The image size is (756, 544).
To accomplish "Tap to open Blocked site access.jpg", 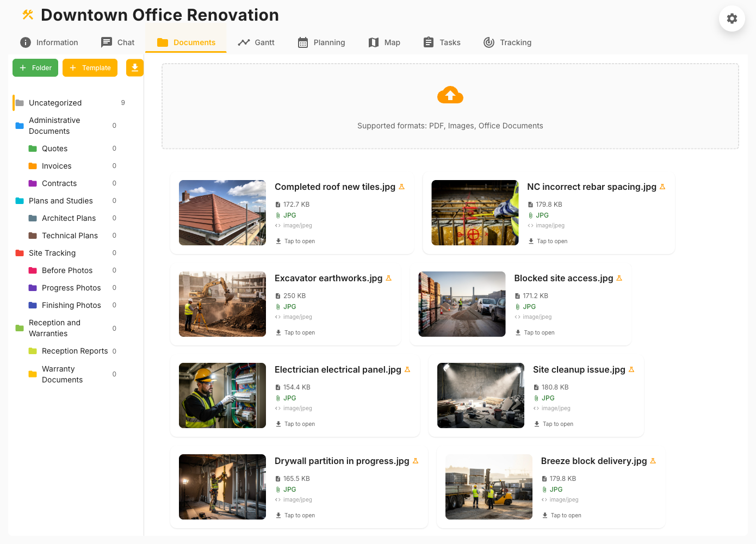I will [535, 332].
